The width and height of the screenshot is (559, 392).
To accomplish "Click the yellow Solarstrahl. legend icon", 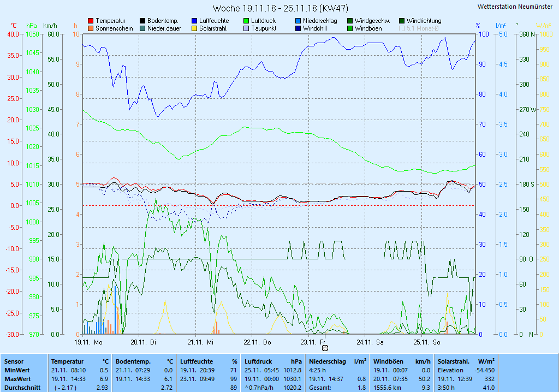I will pyautogui.click(x=194, y=28).
